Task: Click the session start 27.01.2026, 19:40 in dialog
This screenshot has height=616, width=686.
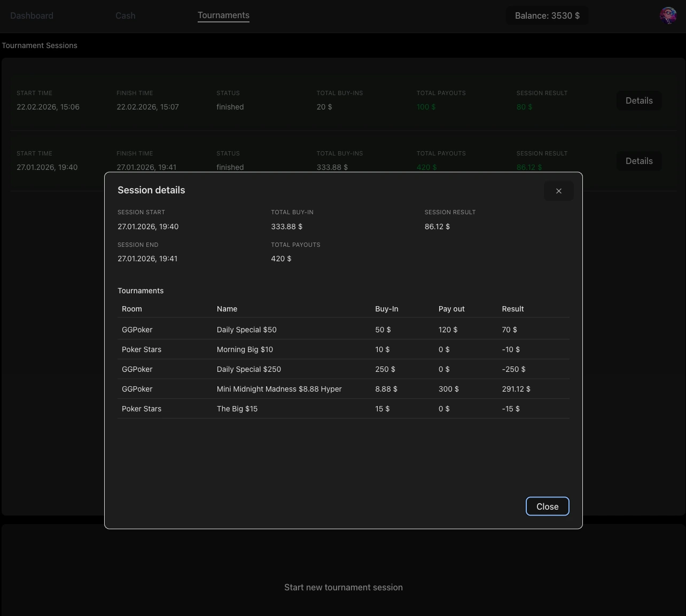Action: [x=148, y=227]
